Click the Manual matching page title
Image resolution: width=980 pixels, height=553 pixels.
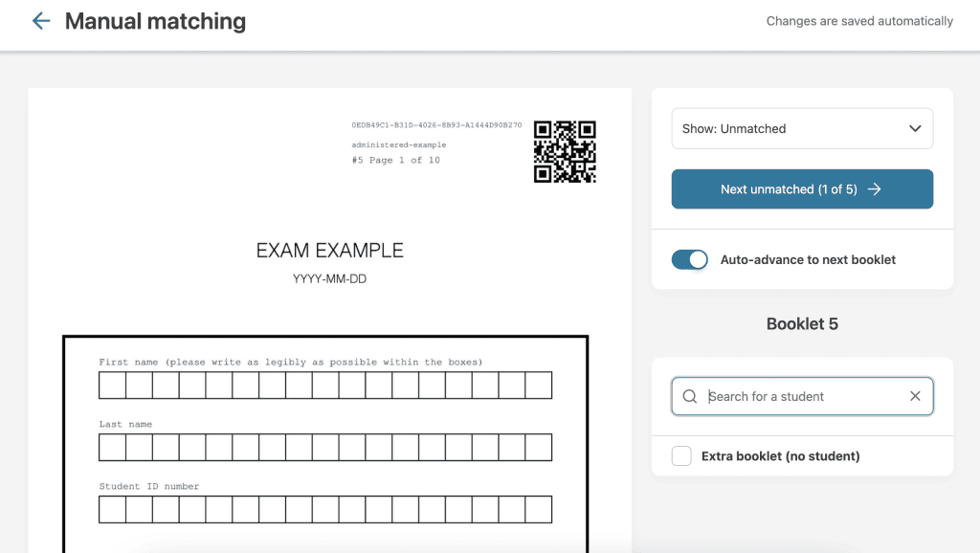(155, 21)
